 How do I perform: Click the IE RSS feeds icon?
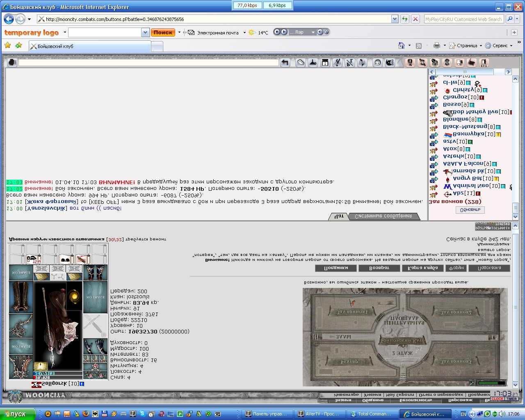coord(419,46)
